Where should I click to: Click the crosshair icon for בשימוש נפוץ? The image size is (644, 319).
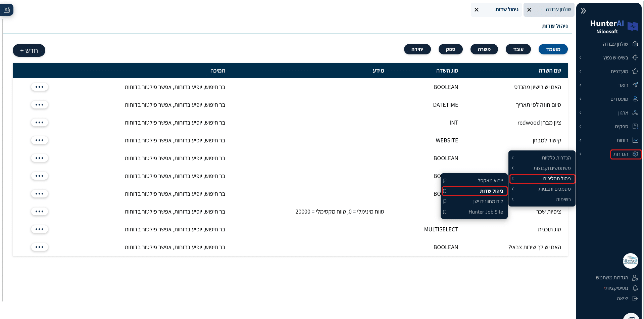click(x=635, y=57)
